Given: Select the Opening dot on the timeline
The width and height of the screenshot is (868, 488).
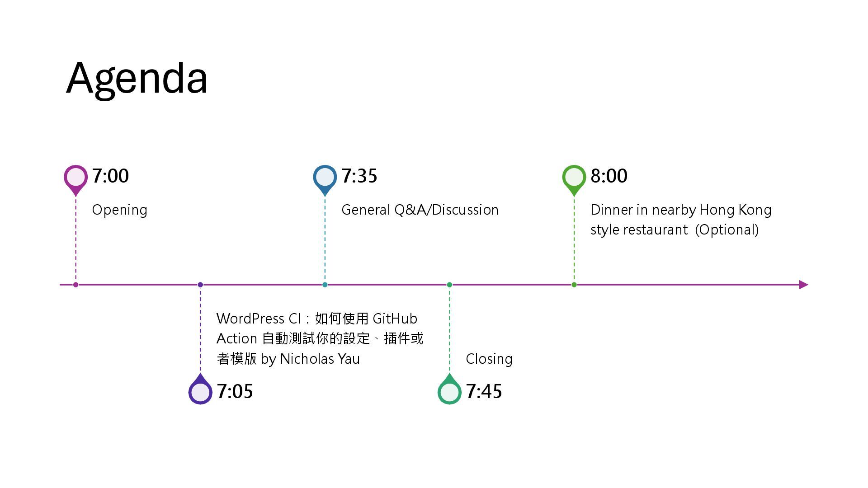Looking at the screenshot, I should (x=75, y=285).
